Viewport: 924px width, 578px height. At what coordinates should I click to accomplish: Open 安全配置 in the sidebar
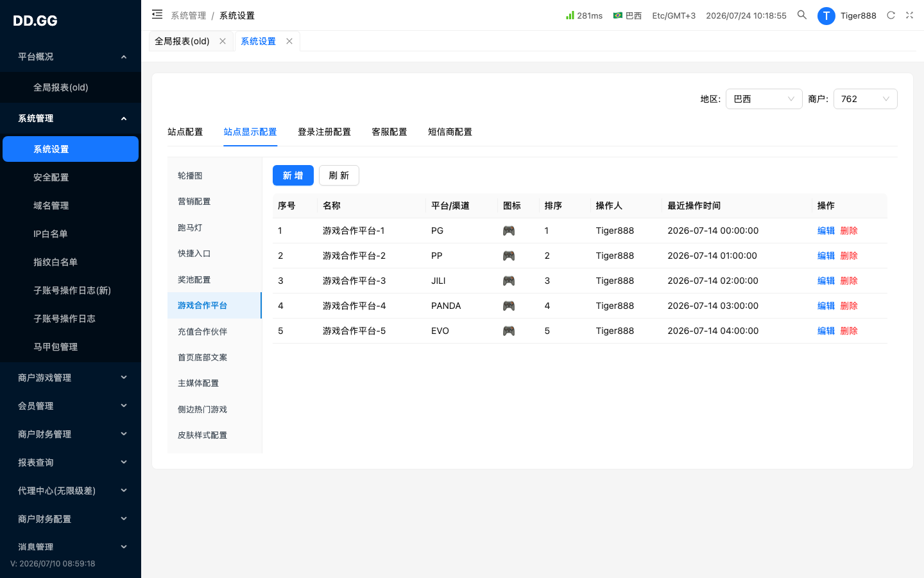(71, 177)
